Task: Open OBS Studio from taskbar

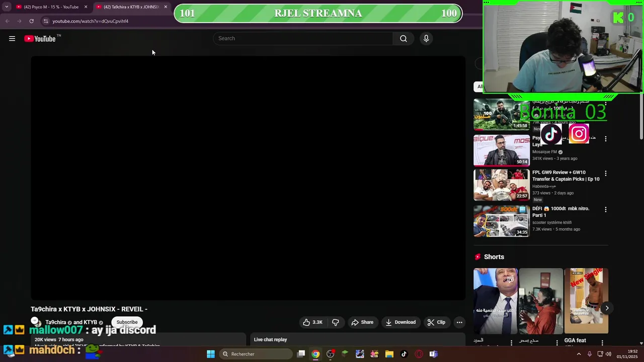Action: tap(330, 354)
